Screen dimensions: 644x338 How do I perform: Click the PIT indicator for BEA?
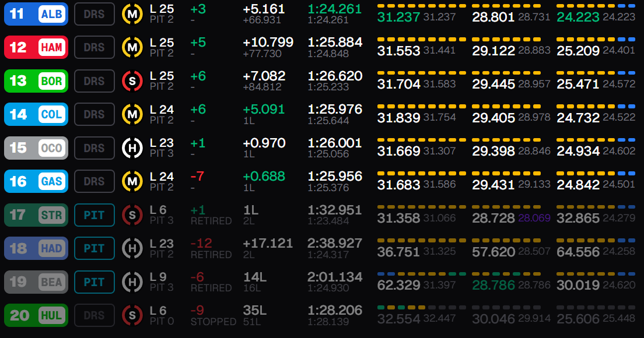pyautogui.click(x=94, y=282)
